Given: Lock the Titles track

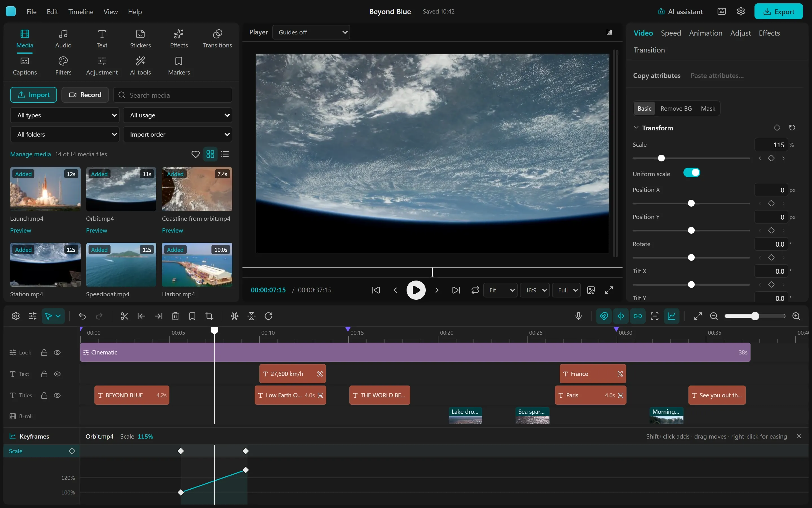Looking at the screenshot, I should tap(44, 395).
